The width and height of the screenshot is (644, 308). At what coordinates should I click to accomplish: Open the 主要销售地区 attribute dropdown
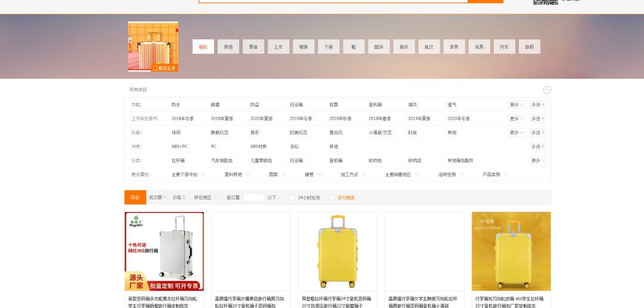(402, 175)
